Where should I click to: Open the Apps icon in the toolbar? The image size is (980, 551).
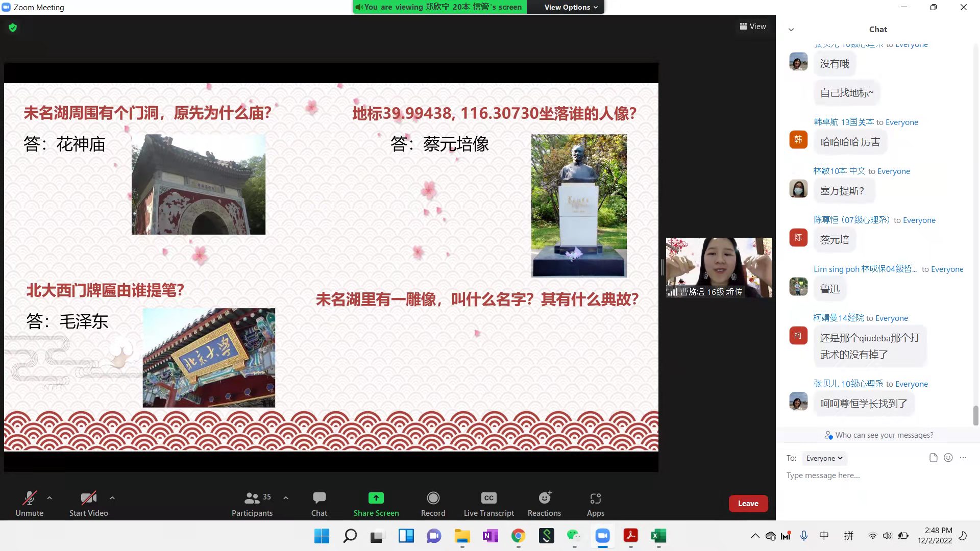(595, 503)
